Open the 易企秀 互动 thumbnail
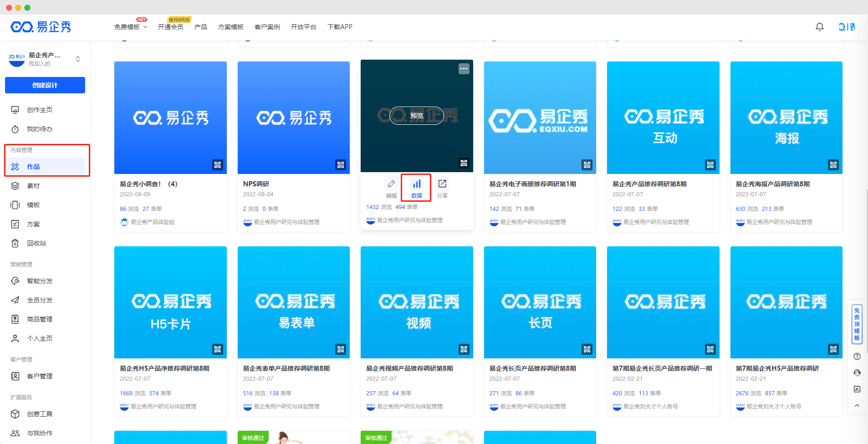 (x=663, y=117)
